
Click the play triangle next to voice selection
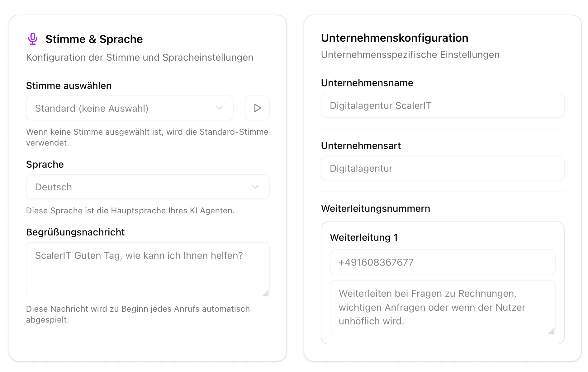tap(257, 108)
